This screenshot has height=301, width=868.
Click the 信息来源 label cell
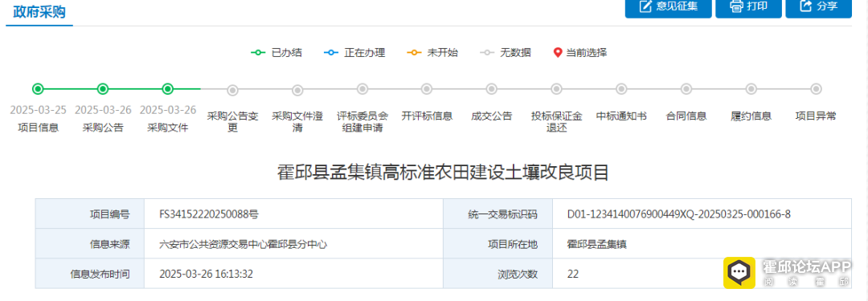[x=90, y=243]
